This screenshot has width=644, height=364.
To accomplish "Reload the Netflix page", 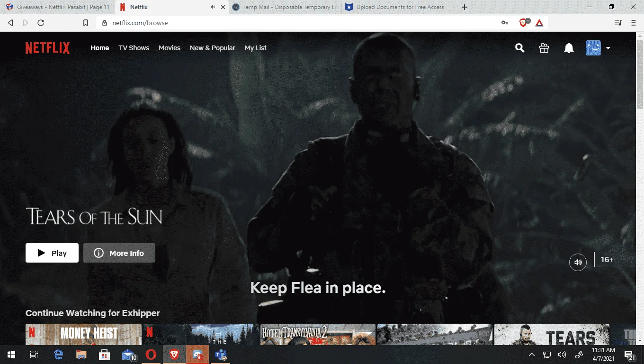I will point(41,23).
